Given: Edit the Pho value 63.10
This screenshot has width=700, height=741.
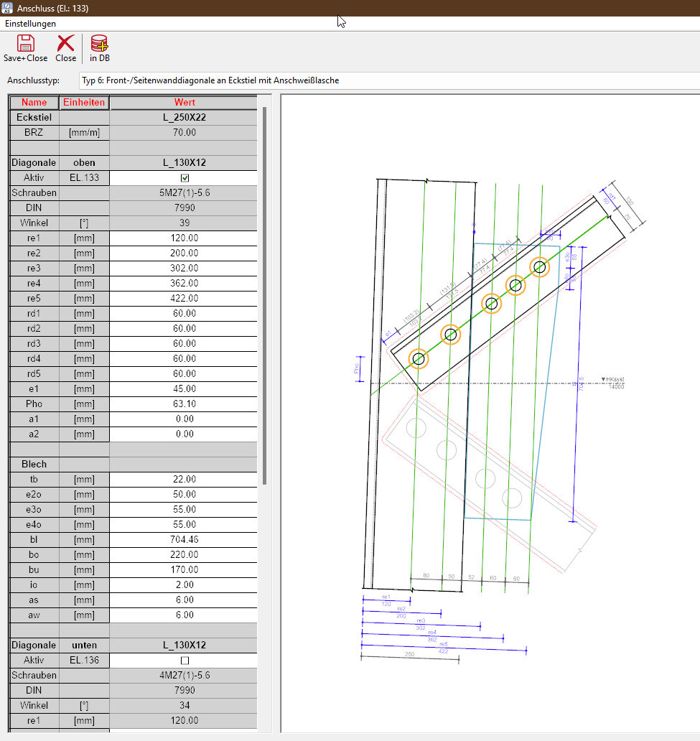Looking at the screenshot, I should click(185, 404).
